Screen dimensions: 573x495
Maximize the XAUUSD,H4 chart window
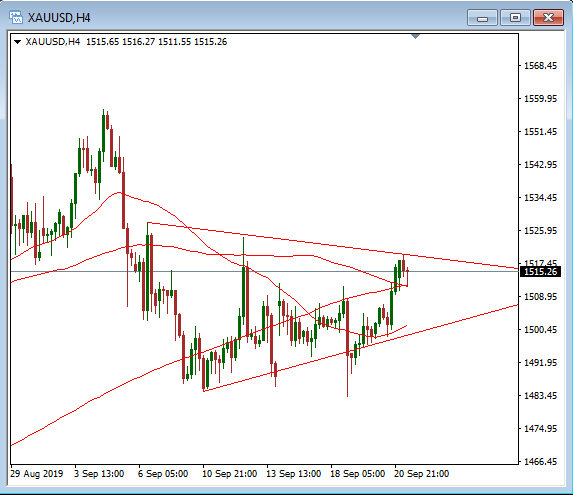pos(515,18)
